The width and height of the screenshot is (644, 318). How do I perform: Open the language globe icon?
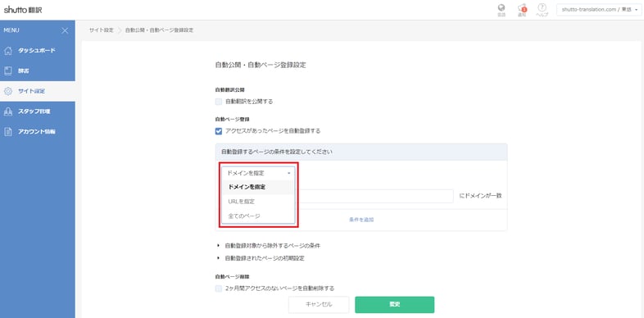(501, 8)
